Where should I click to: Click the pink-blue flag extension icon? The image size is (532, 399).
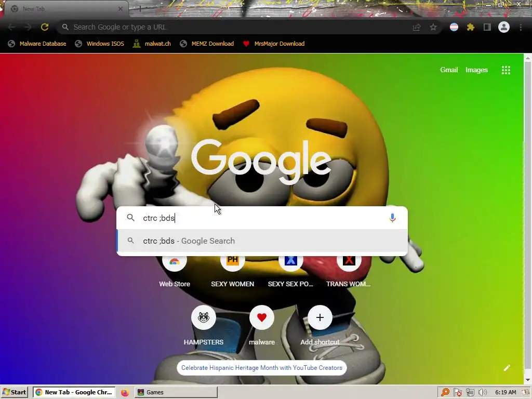tap(454, 27)
